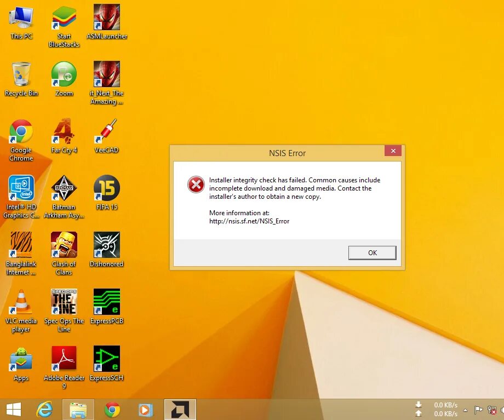Open the Action Center flag icon
The width and height of the screenshot is (504, 420).
point(479,410)
